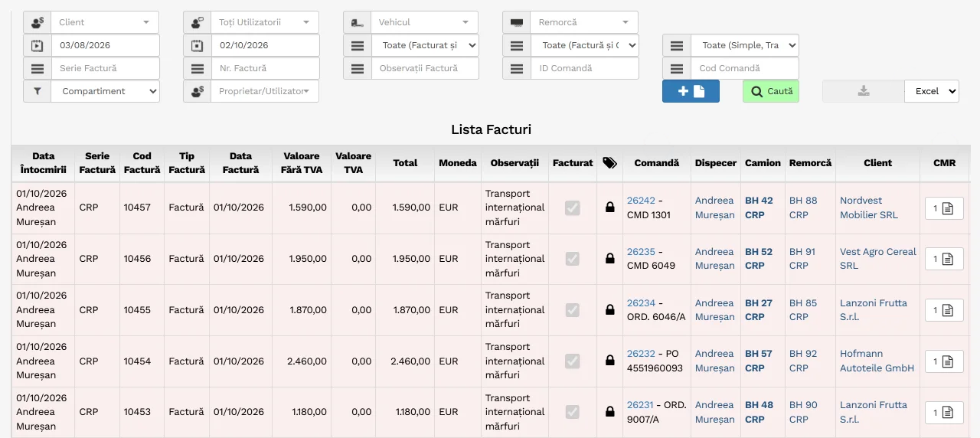980x438 pixels.
Task: Click the Nr. Factură input field
Action: (x=265, y=68)
